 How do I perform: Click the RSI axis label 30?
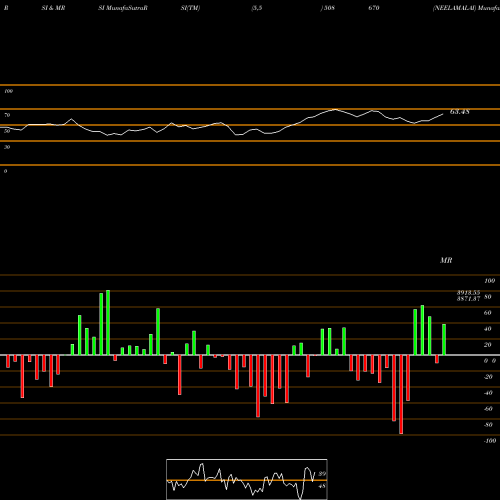click(7, 147)
